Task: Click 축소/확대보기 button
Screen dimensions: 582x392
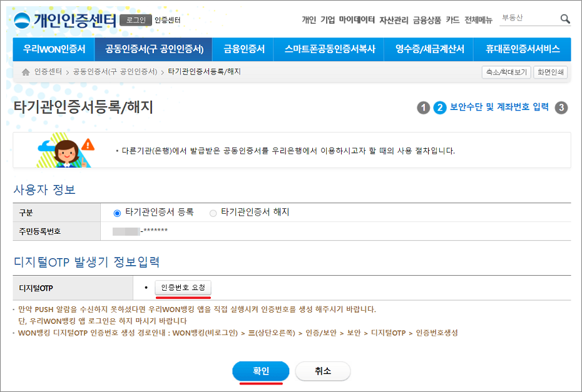Action: click(x=506, y=72)
